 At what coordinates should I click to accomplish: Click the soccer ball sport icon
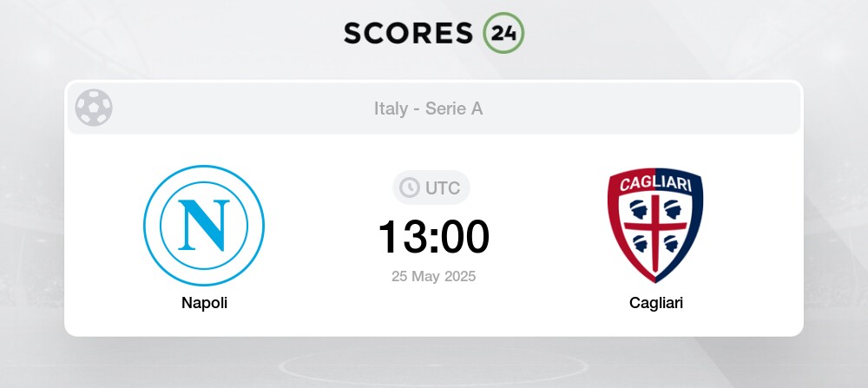pos(94,108)
